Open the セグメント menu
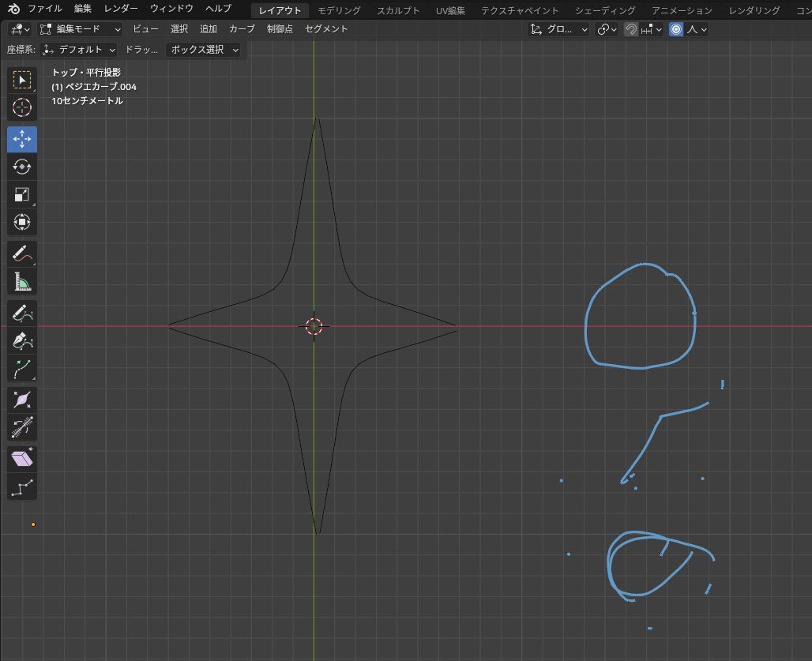This screenshot has width=812, height=661. point(326,29)
